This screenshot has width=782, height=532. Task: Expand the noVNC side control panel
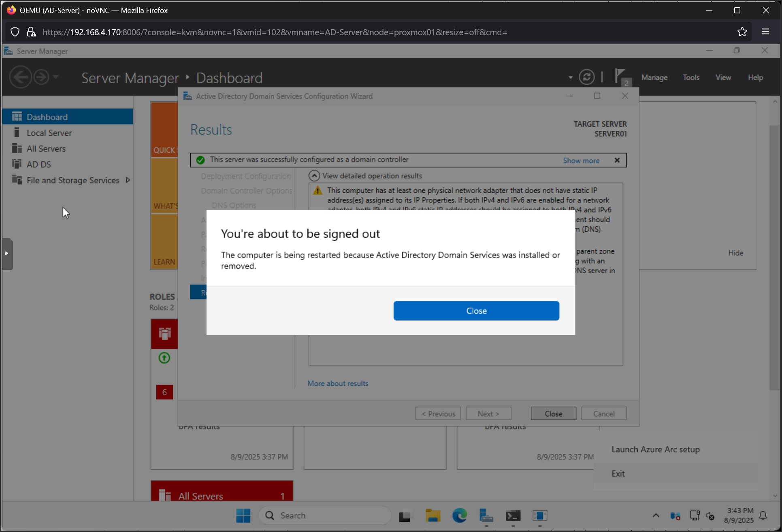[7, 253]
